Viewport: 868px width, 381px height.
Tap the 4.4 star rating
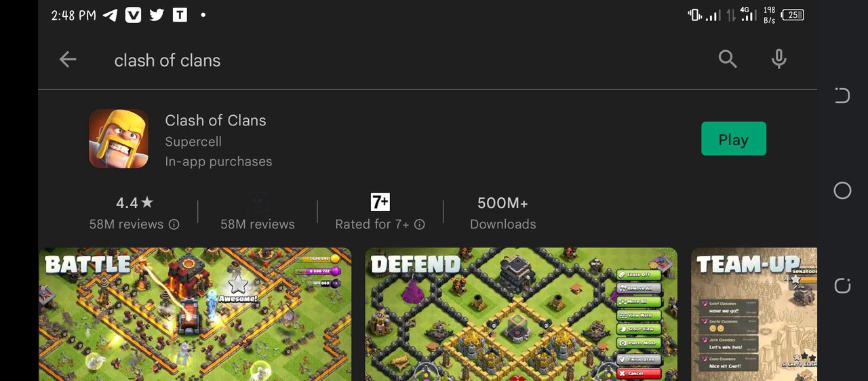click(134, 203)
